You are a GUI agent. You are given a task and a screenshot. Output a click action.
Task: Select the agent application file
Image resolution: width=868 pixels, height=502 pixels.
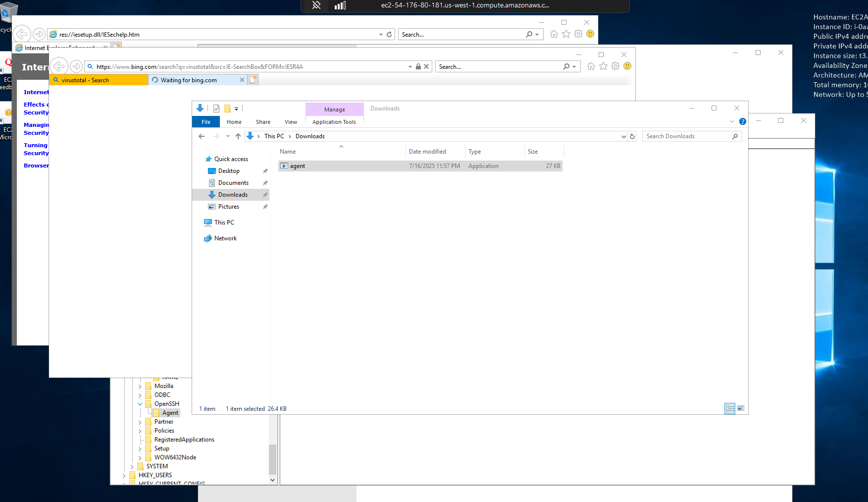[x=298, y=166]
